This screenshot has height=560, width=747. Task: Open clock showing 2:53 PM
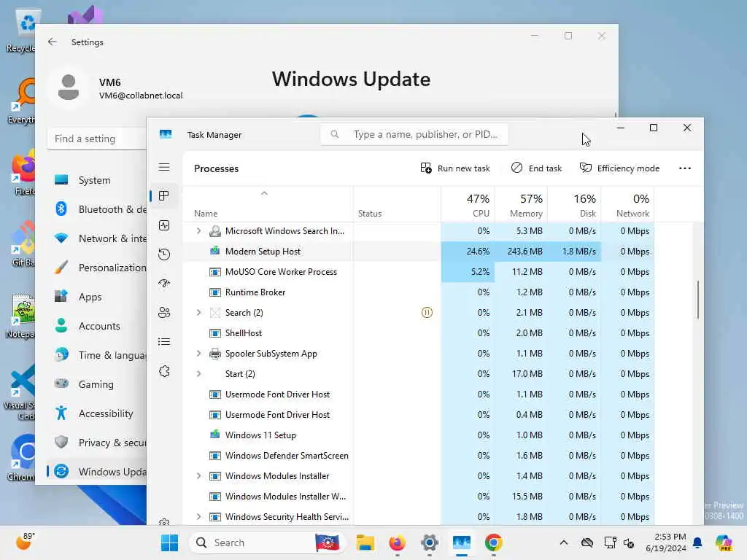666,542
